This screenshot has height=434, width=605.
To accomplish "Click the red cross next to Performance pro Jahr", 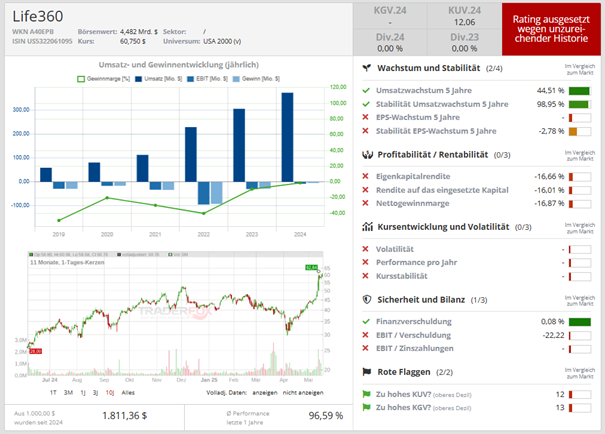I will pos(365,262).
